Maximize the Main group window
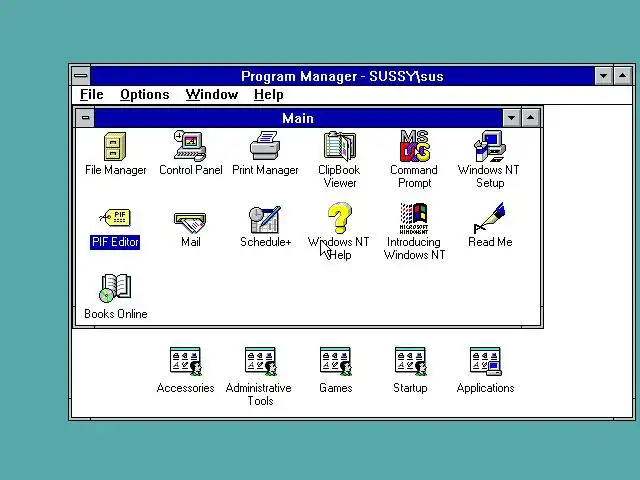 [x=531, y=118]
